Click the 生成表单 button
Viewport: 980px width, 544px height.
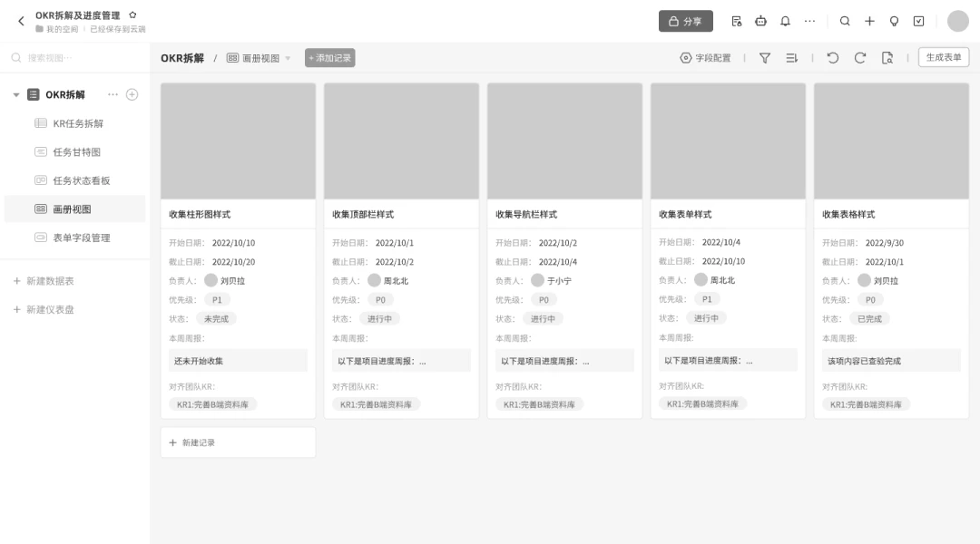click(943, 57)
